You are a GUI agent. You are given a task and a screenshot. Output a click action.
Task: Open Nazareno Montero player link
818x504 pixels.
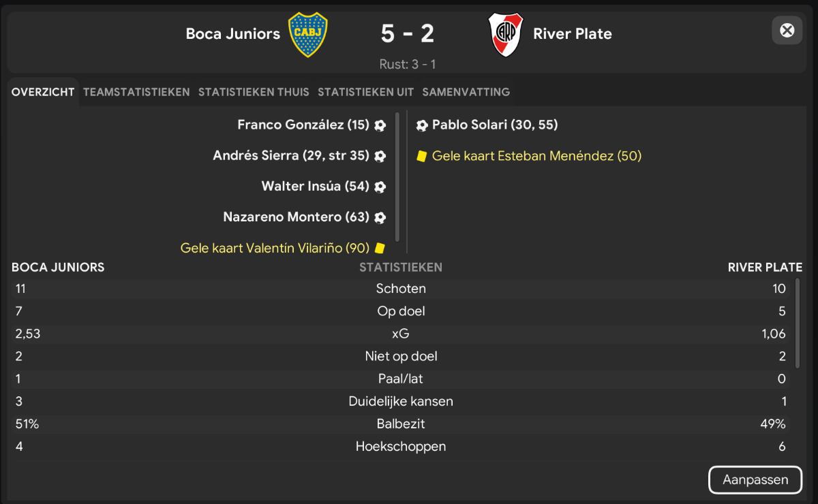pos(297,217)
